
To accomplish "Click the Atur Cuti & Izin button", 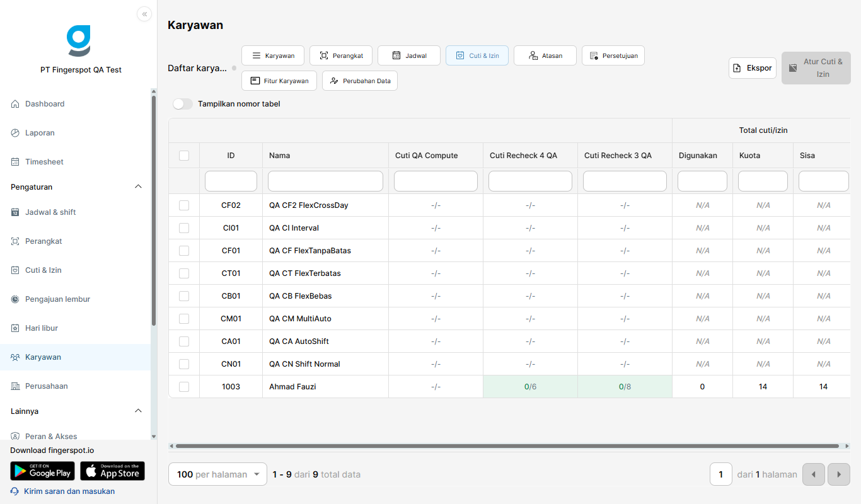I will [816, 68].
